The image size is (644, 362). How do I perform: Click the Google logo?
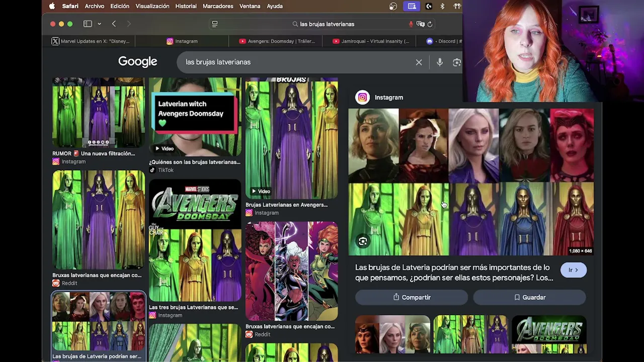coord(137,62)
